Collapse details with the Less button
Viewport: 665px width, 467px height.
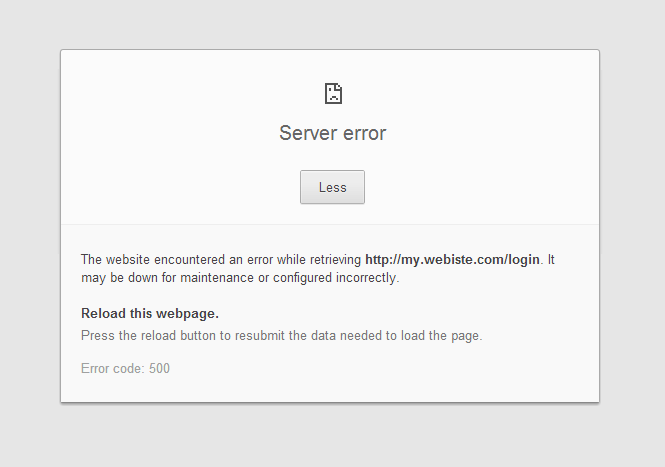point(332,187)
